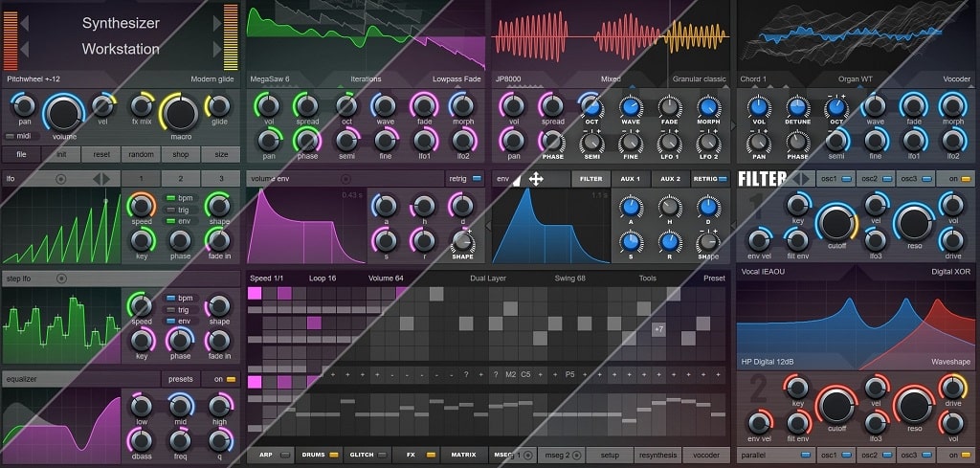Open the Digital XOR selector
Viewport: 980px width, 468px height.
click(950, 272)
